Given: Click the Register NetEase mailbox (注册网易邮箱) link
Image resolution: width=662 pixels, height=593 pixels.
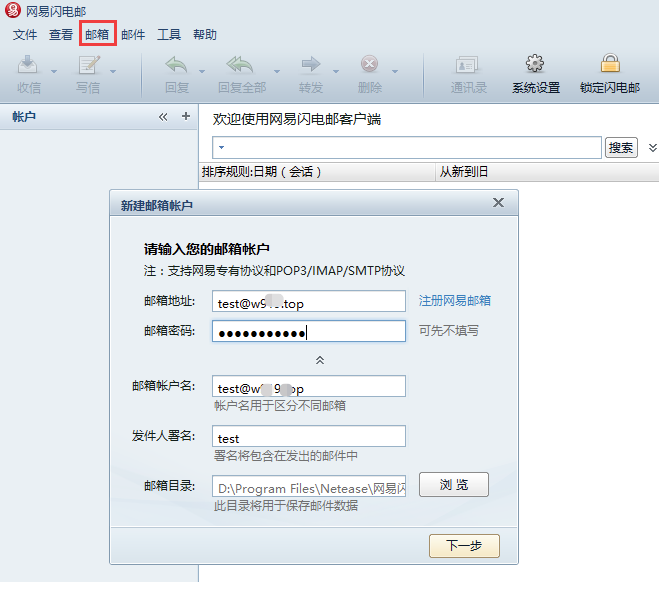Looking at the screenshot, I should pyautogui.click(x=455, y=301).
